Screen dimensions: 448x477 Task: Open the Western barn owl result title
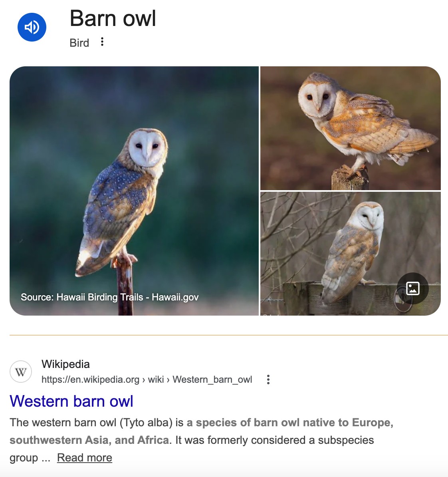pos(71,401)
